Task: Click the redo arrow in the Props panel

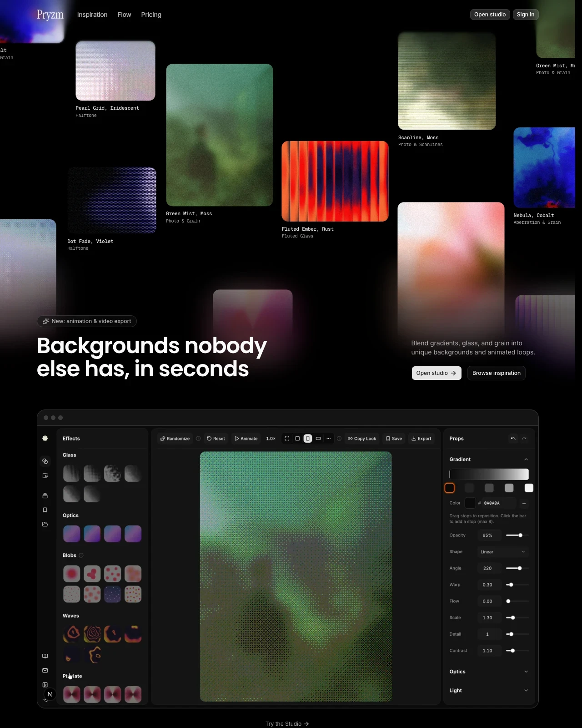Action: 524,439
